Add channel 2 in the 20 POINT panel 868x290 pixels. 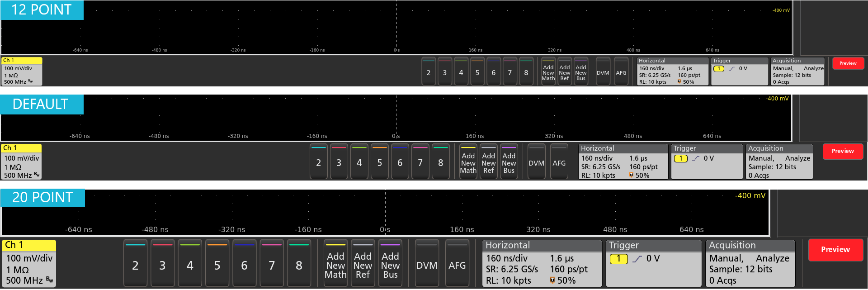pyautogui.click(x=135, y=263)
